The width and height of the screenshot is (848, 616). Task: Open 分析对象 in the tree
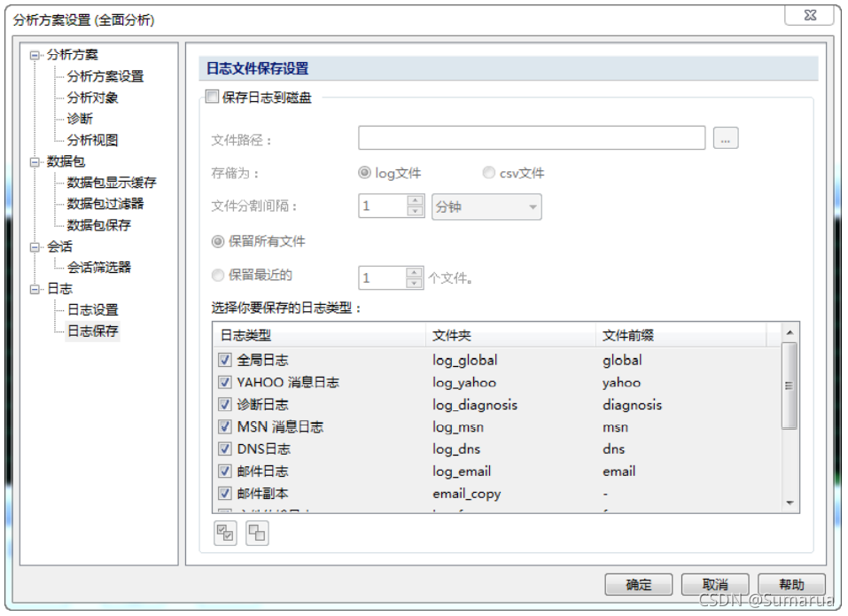coord(92,97)
